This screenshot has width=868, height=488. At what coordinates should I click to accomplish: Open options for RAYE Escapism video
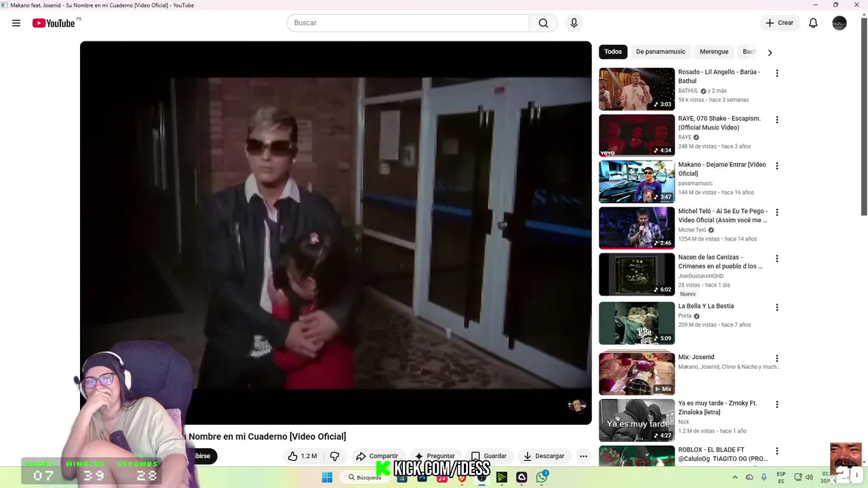coord(777,120)
